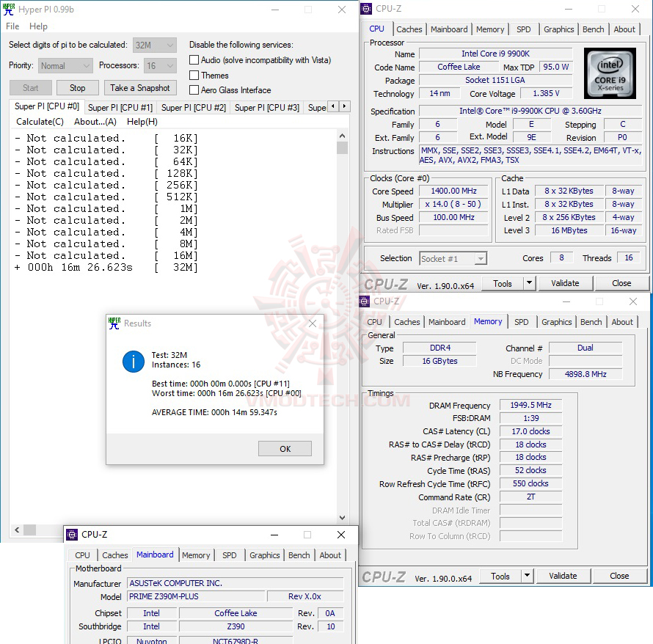The height and width of the screenshot is (644, 653).
Task: Click the blue info icon in Results dialog
Action: [x=133, y=362]
